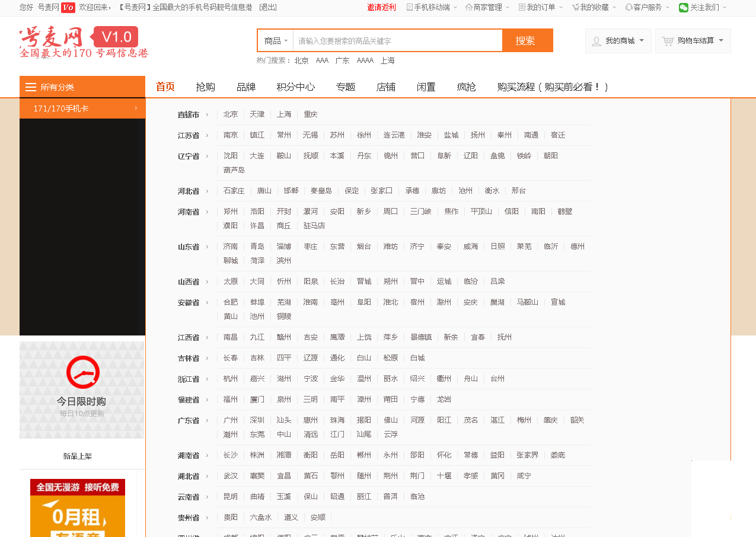Select 深圳 in 广东省 row
This screenshot has width=756, height=537.
pos(257,420)
